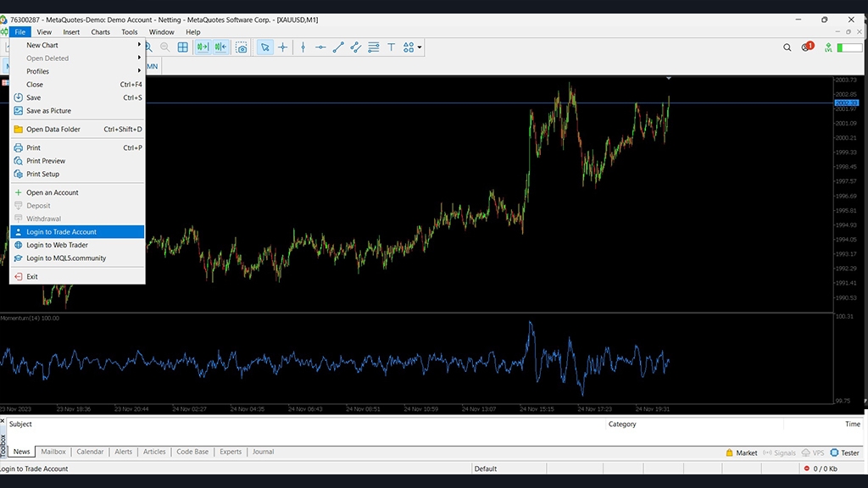Viewport: 868px width, 488px height.
Task: Click the 0 / 0 Kb connection status
Action: [x=821, y=469]
